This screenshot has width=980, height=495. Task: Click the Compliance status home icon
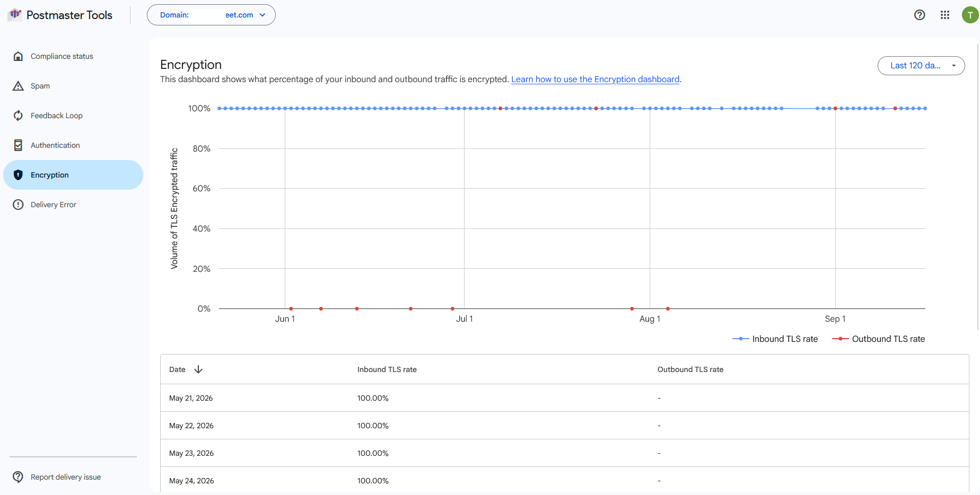pyautogui.click(x=18, y=56)
